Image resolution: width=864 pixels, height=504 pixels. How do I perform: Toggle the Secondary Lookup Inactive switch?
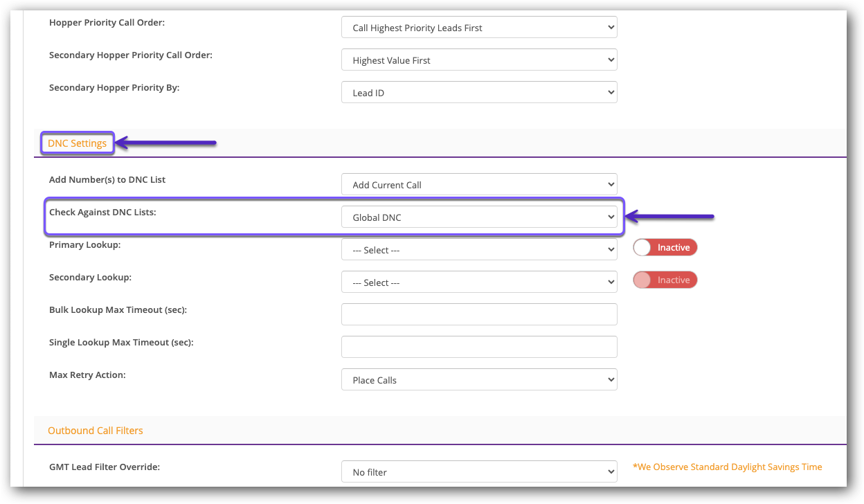pos(665,280)
